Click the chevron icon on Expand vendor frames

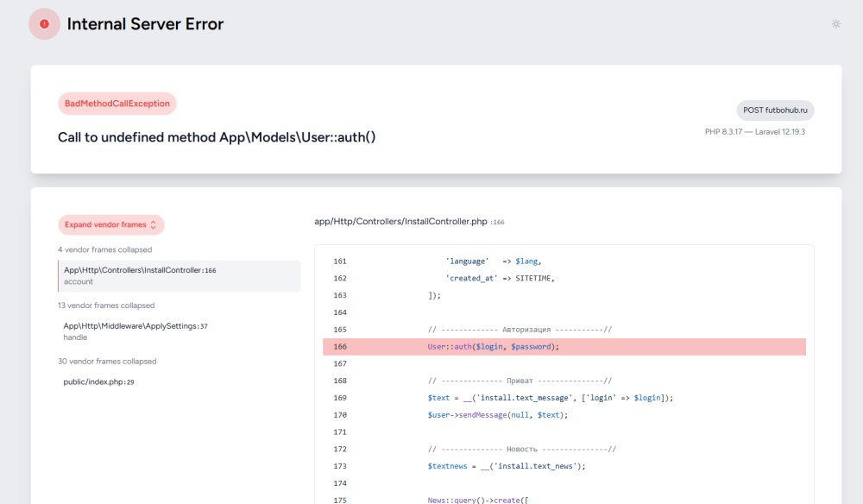(x=154, y=225)
